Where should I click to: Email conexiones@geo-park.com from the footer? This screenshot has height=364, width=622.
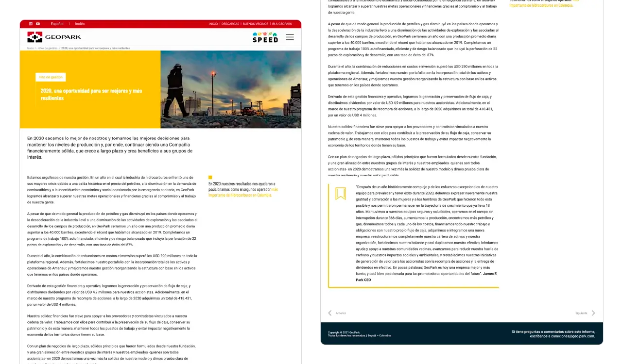pos(572,335)
